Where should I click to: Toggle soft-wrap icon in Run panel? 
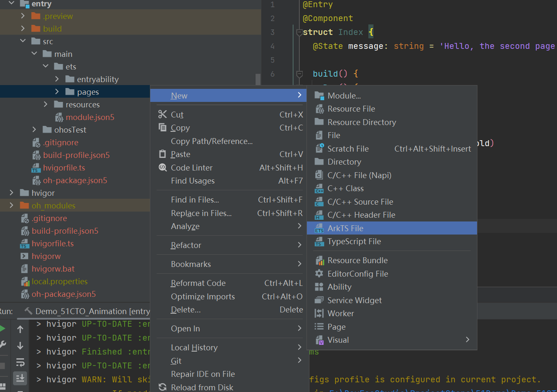click(x=20, y=362)
